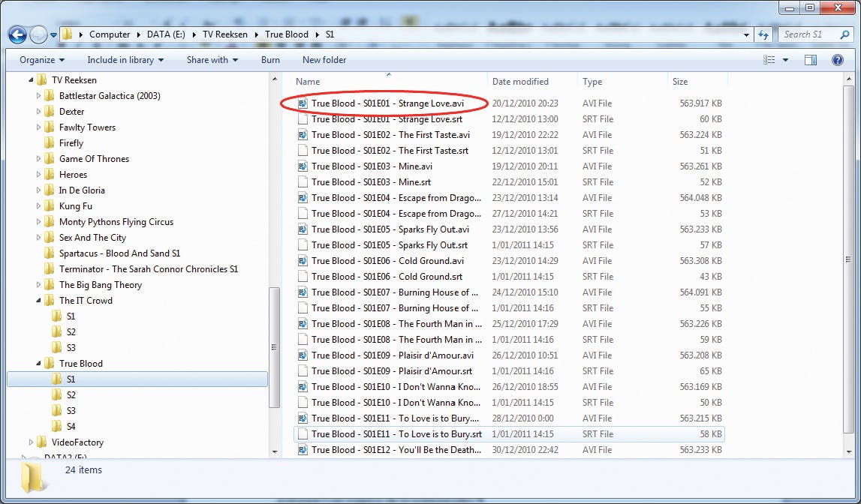The width and height of the screenshot is (861, 504).
Task: Select the Firefly folder icon
Action: click(49, 143)
